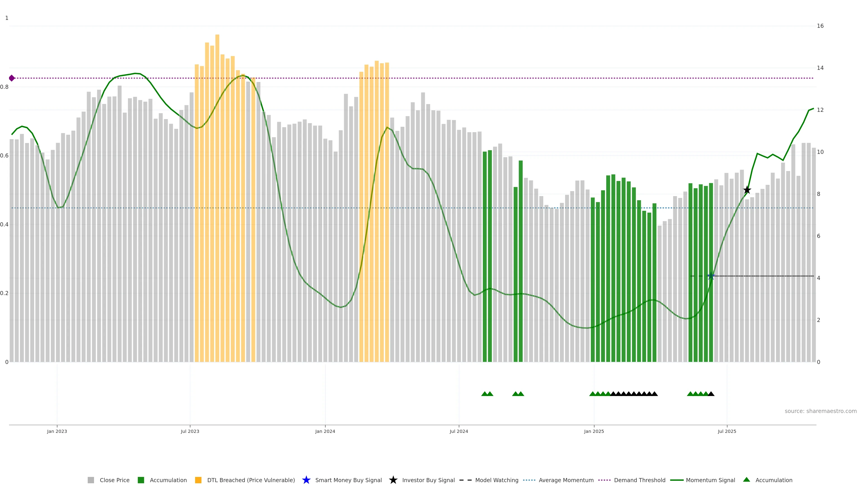Click the Jan 2024 x-axis label
This screenshot has height=488, width=868.
(x=325, y=432)
